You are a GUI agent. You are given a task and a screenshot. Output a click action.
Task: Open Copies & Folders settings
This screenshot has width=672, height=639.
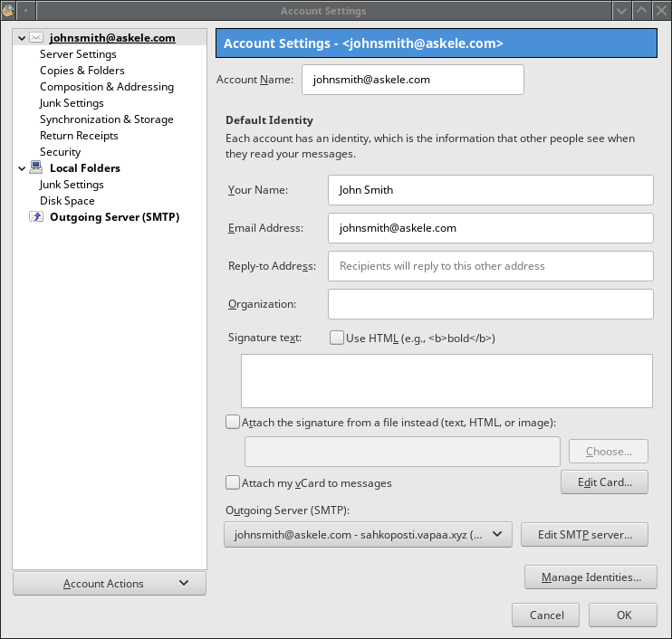point(82,71)
